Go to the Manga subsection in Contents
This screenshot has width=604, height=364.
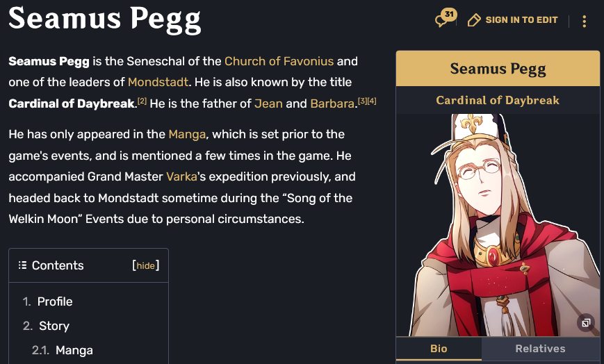click(74, 350)
